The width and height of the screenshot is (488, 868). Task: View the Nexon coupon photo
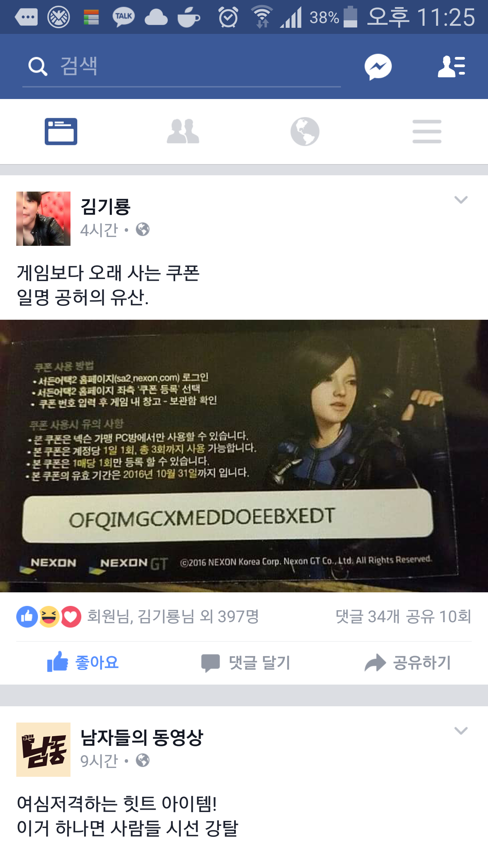tap(244, 456)
